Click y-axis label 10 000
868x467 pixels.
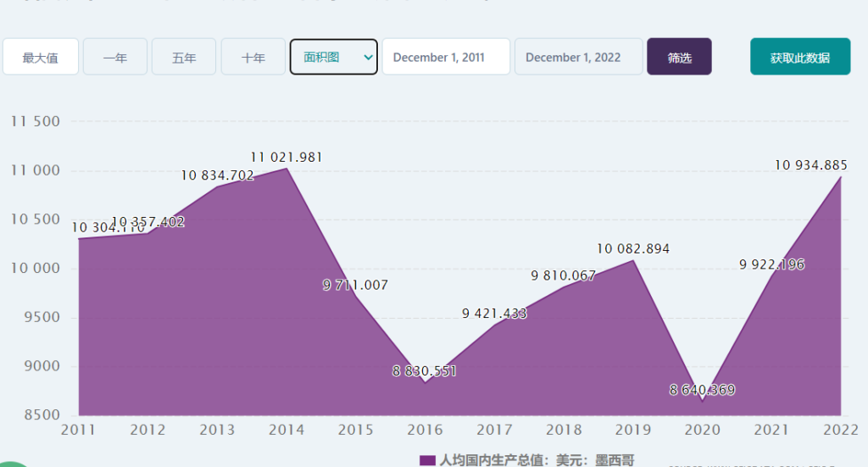pos(36,269)
